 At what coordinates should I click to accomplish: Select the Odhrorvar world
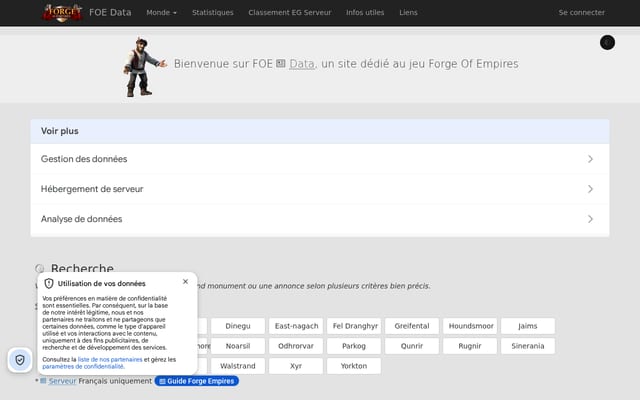pyautogui.click(x=296, y=346)
